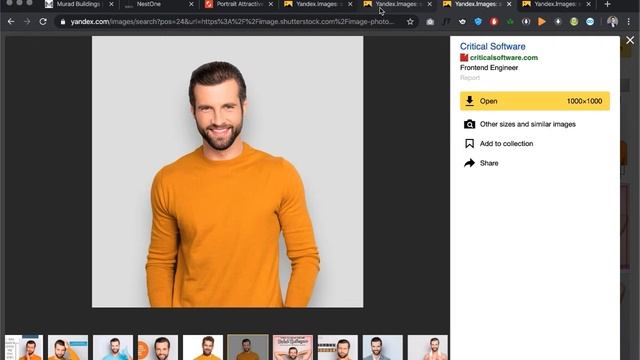This screenshot has width=640, height=360.
Task: Click the camera extension icon in the toolbar
Action: pyautogui.click(x=430, y=22)
